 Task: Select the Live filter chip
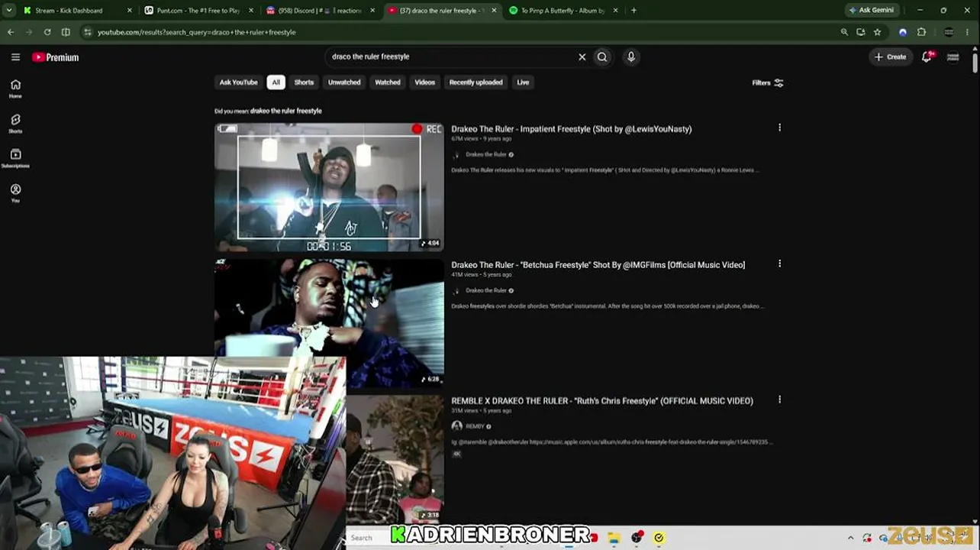tap(523, 82)
